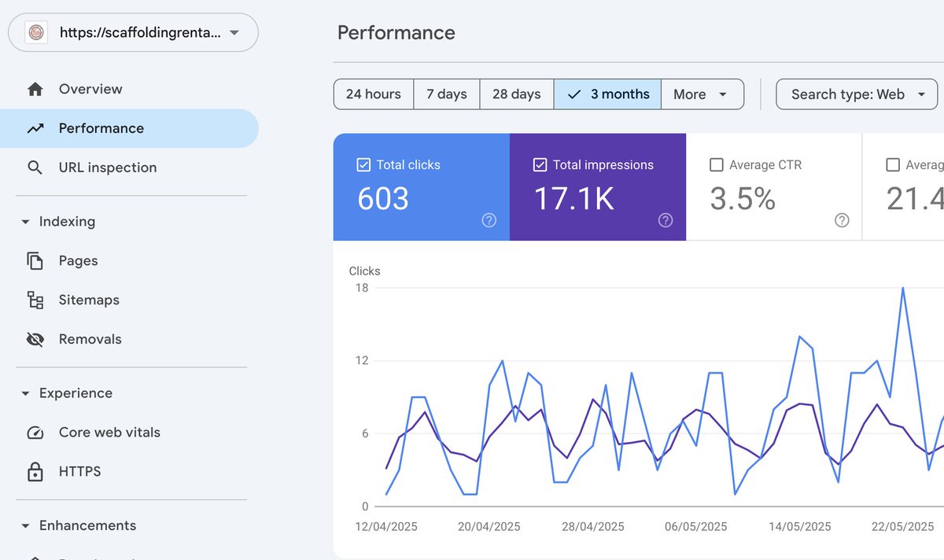Open the More date range dropdown
The image size is (944, 560).
[x=702, y=94]
